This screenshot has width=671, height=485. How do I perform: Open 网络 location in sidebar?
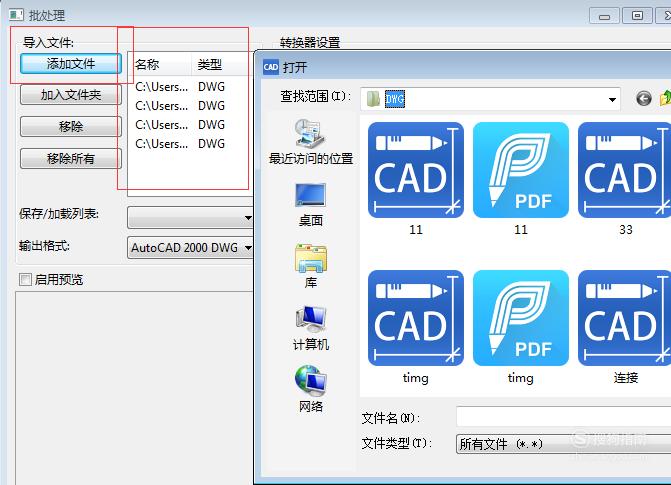pos(311,389)
